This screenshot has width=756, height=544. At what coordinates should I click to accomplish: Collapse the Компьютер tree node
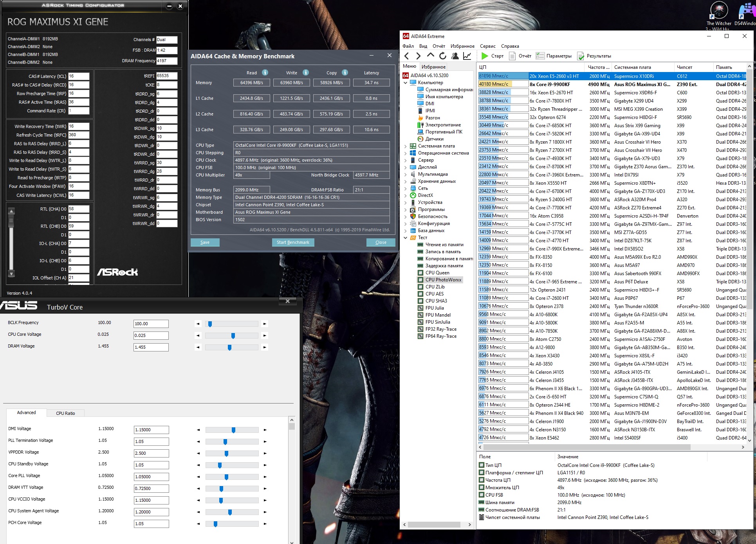click(x=405, y=83)
